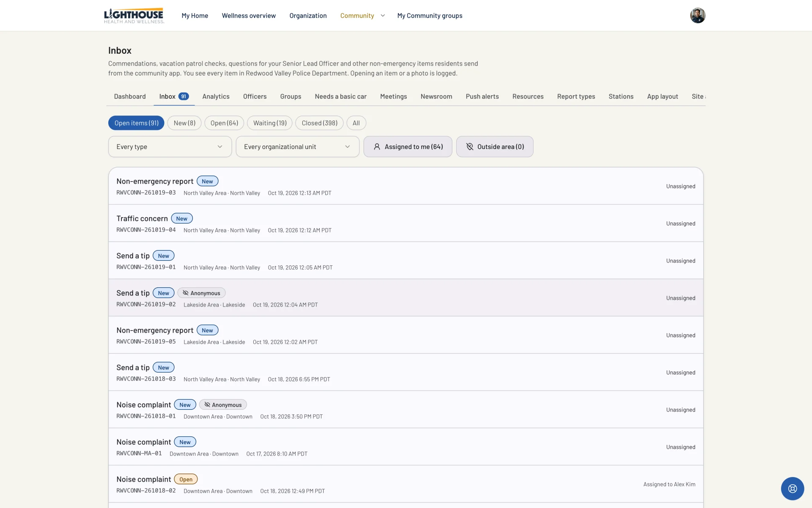Switch to the Report types tab
Image resolution: width=812 pixels, height=508 pixels.
[x=576, y=97]
